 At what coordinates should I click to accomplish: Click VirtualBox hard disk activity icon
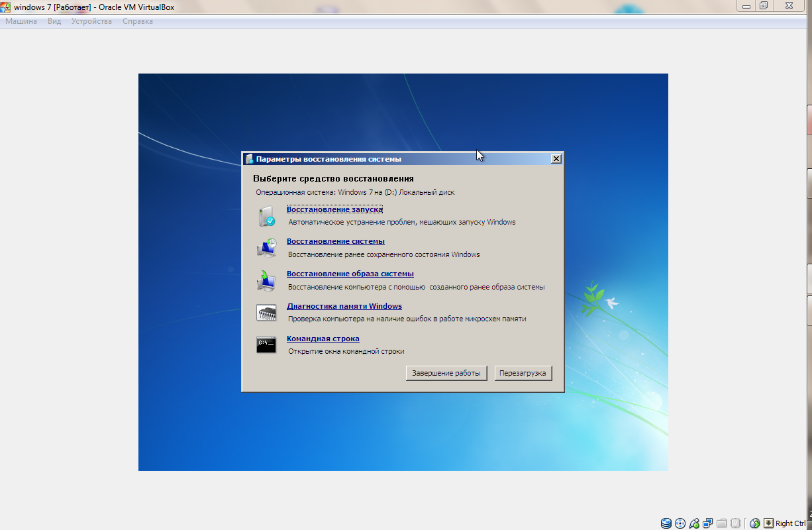[666, 523]
